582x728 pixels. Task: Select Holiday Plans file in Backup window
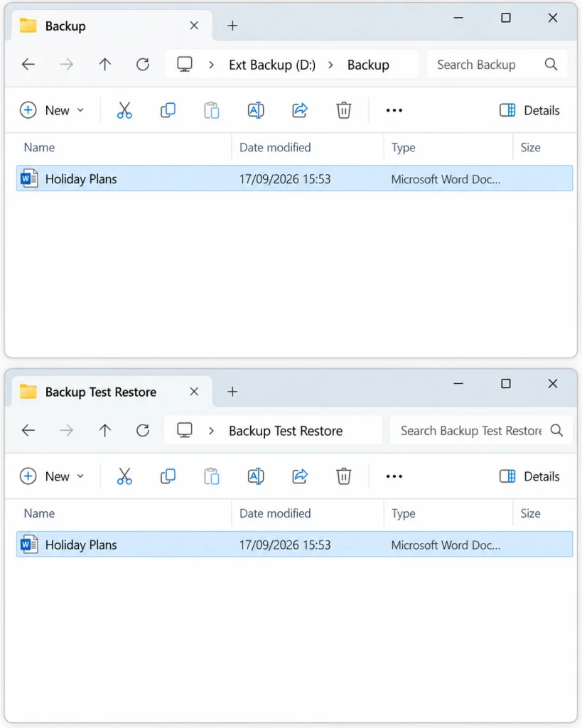[x=295, y=178]
